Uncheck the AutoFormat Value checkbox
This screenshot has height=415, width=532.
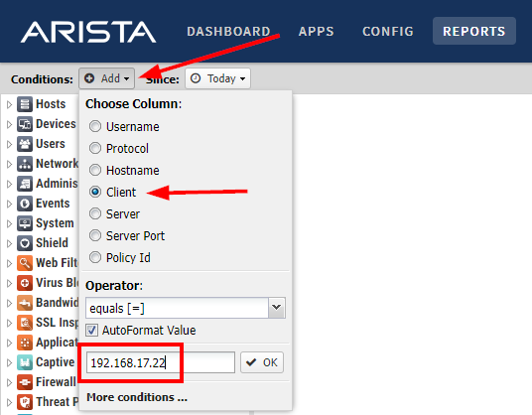tap(91, 331)
